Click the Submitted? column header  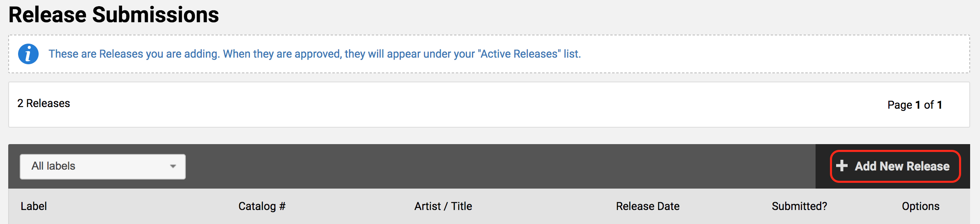[x=799, y=206]
